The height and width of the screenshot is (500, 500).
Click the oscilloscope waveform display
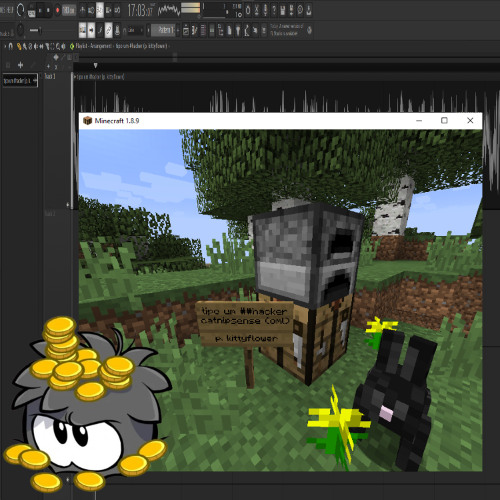pos(169,10)
